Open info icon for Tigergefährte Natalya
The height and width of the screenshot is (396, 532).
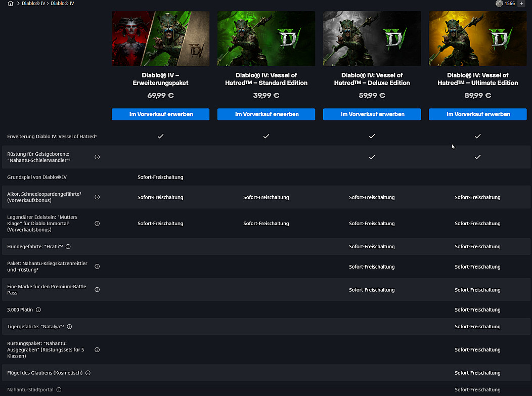pos(69,327)
